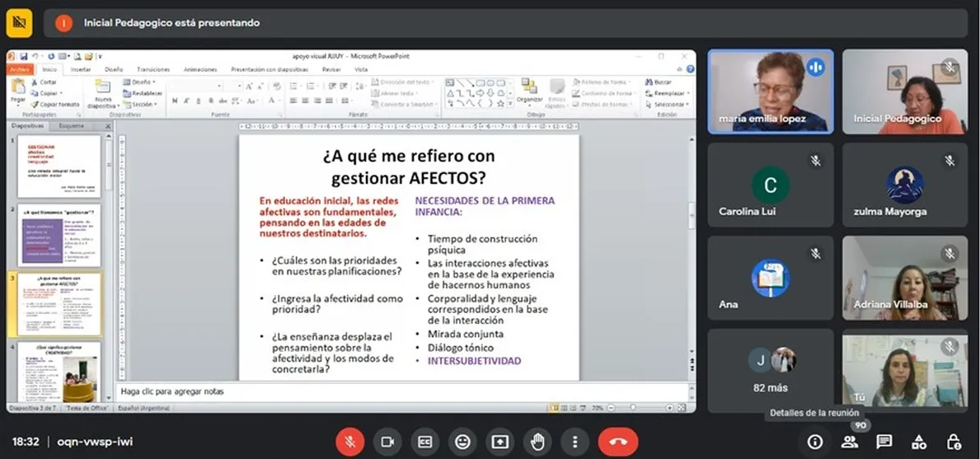Raise your hand in the meeting
The width and height of the screenshot is (980, 459).
(x=537, y=442)
